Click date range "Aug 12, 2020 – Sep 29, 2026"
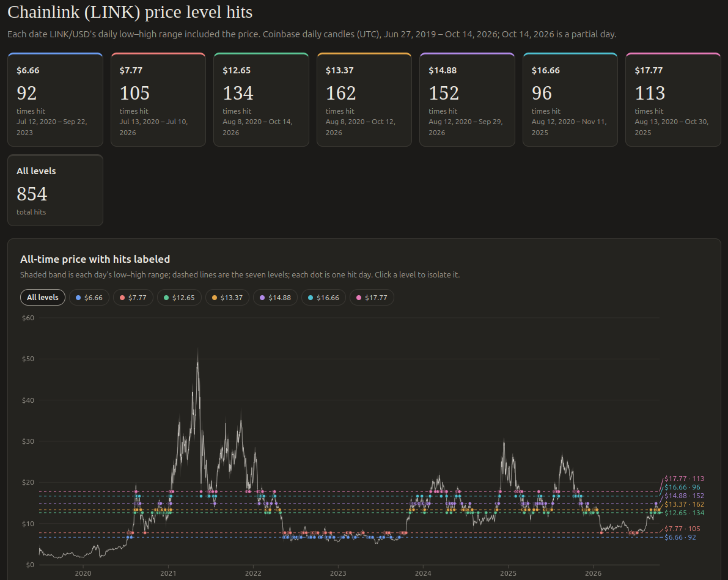The image size is (728, 580). click(x=466, y=127)
